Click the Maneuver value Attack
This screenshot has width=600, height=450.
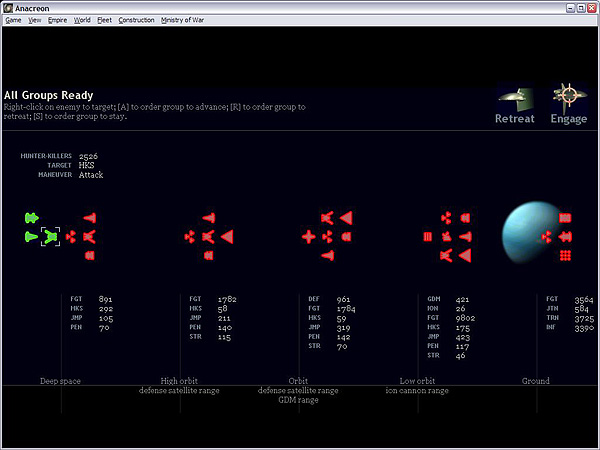(91, 175)
